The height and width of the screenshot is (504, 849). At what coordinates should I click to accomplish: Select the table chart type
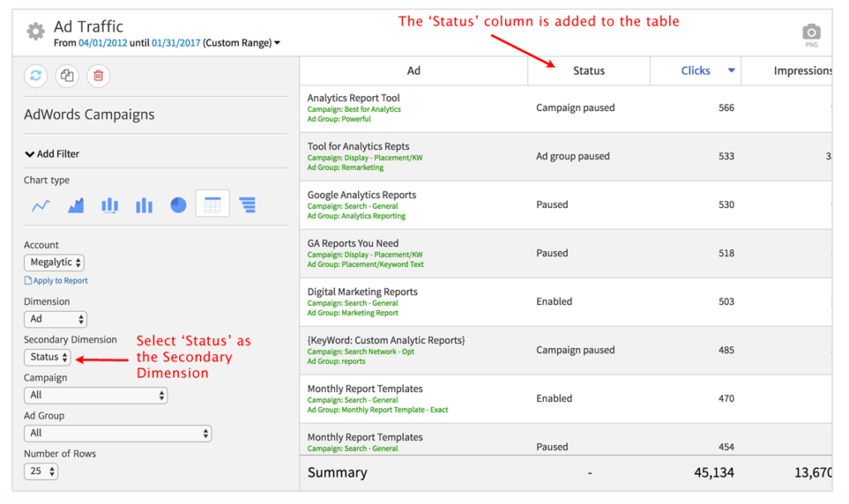coord(212,203)
